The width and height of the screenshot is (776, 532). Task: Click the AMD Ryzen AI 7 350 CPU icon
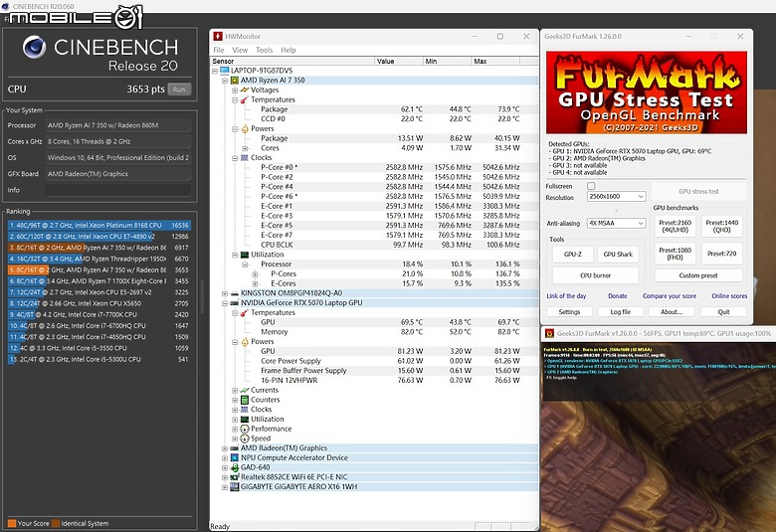(235, 81)
